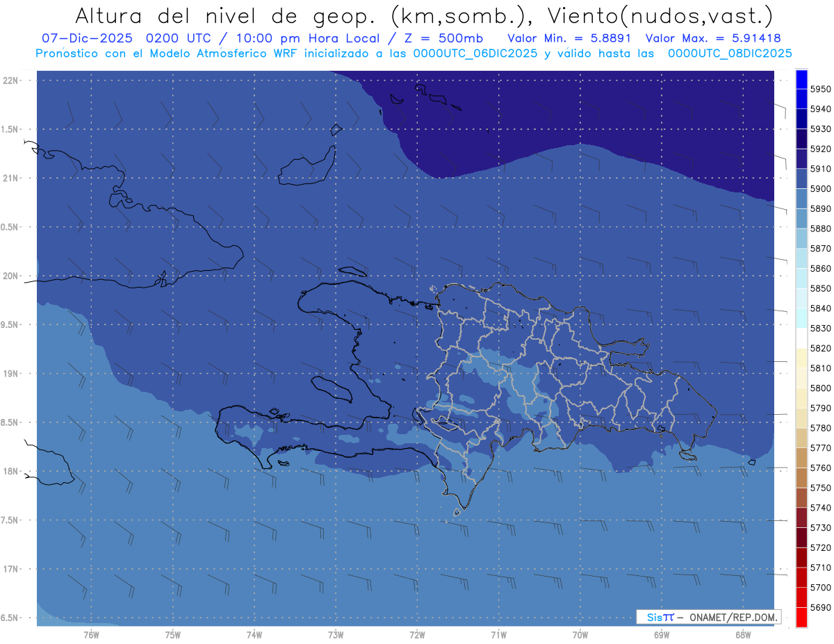
Task: Click the '5950' colorbar label
Action: [x=821, y=89]
